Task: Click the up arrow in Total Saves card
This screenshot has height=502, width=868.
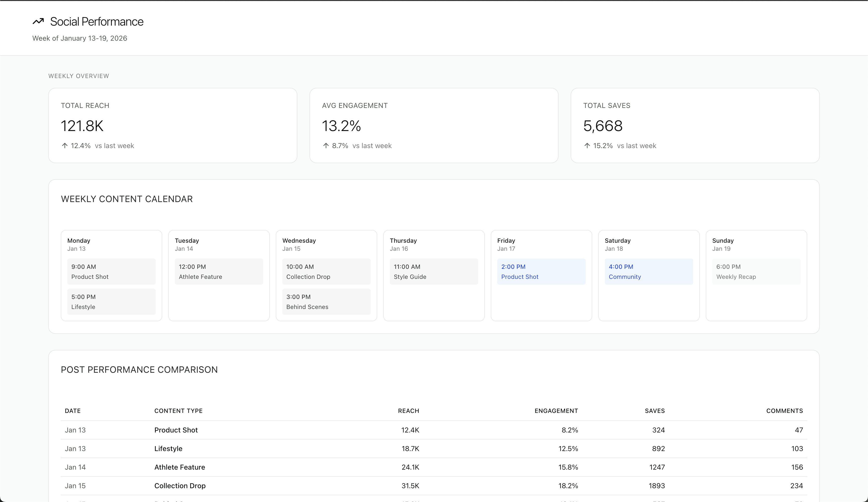Action: [x=587, y=146]
